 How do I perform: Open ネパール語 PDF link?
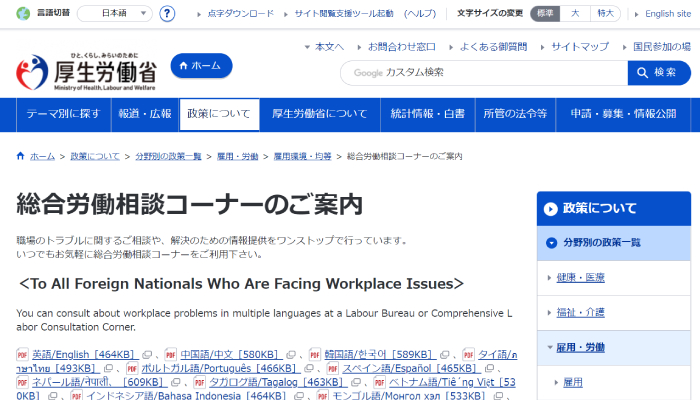tap(99, 383)
